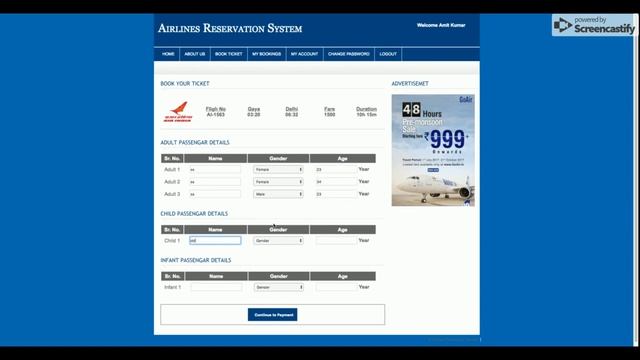
Task: Click the Air India airline logo
Action: coord(178,112)
